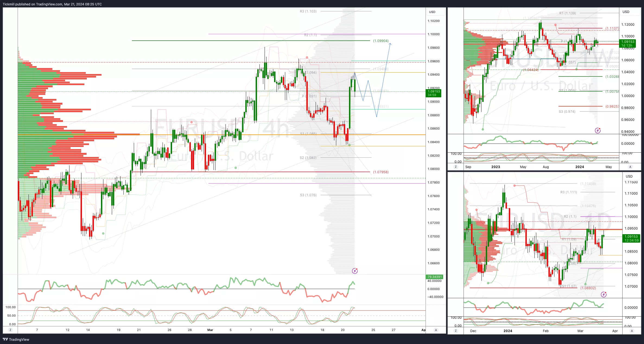This screenshot has width=644, height=344.
Task: Click the TradingView logo at bottom left
Action: (16, 339)
